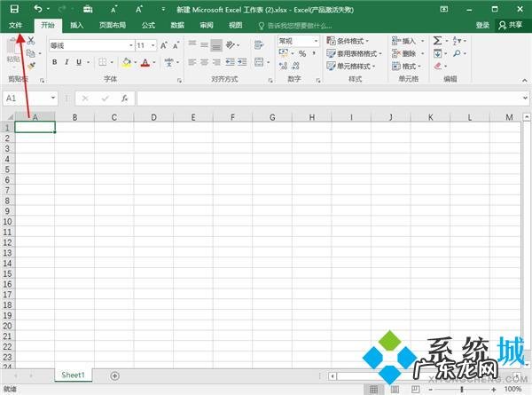Image resolution: width=532 pixels, height=395 pixels.
Task: Click the Bold B formatting icon
Action: (x=54, y=62)
